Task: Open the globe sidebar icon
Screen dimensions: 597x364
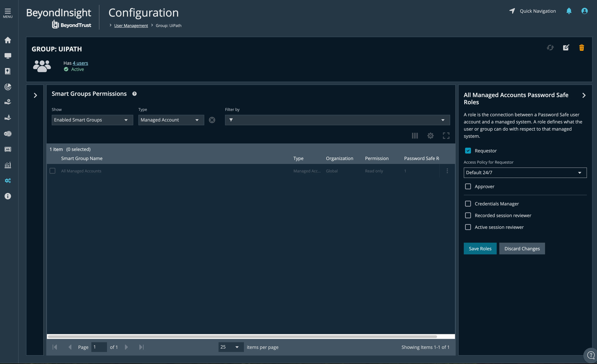Action: 8,134
